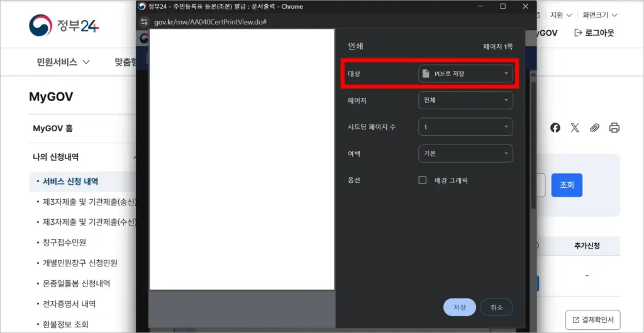644x333 pixels.
Task: Click the 결제확인서 button
Action: pyautogui.click(x=592, y=320)
